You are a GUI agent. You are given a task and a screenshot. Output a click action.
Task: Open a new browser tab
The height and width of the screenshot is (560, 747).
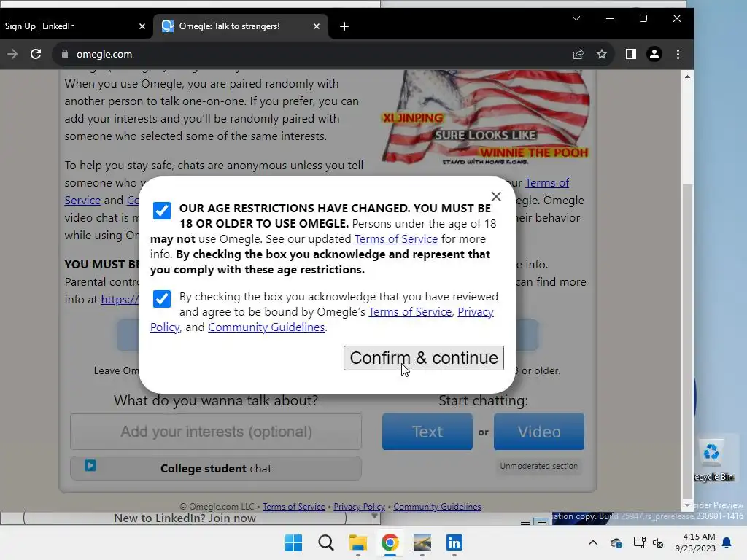(x=344, y=26)
